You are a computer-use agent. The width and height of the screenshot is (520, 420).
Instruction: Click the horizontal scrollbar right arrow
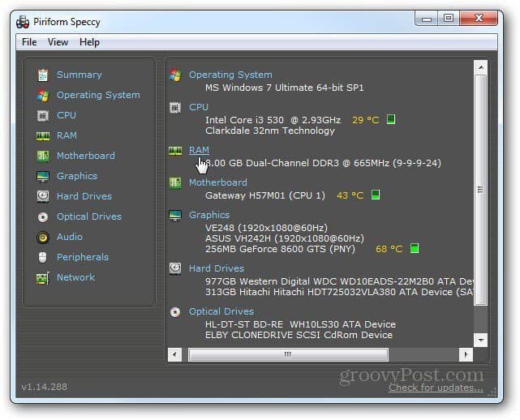coord(466,354)
